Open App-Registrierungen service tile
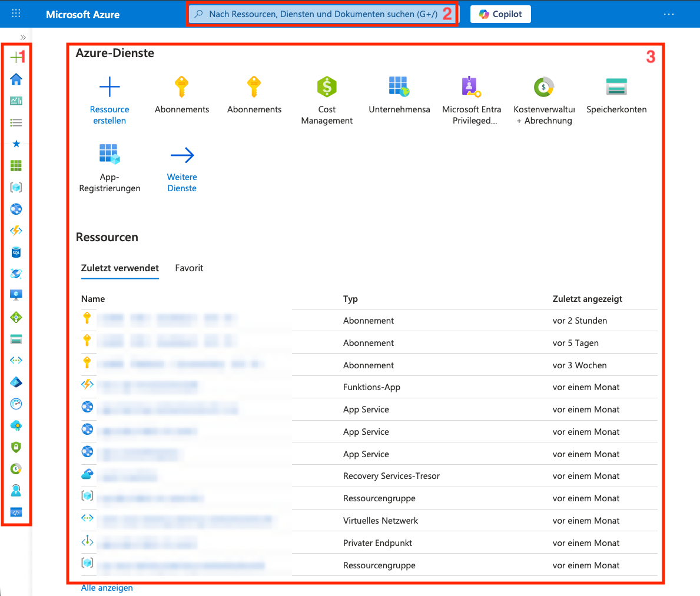 (x=110, y=155)
